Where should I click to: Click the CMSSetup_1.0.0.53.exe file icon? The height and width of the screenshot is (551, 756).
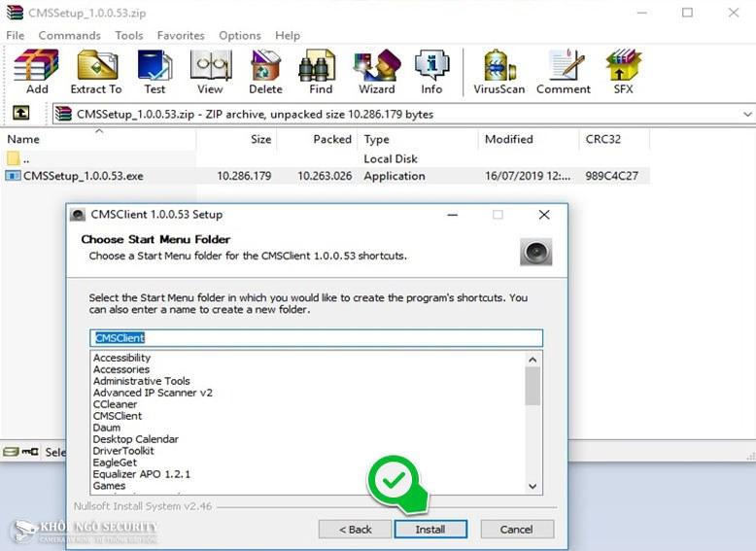tap(13, 176)
